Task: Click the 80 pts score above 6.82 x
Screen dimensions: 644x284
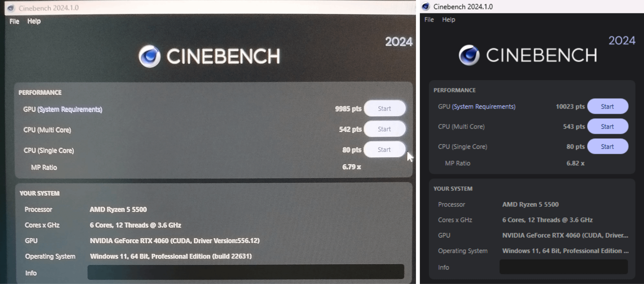Action: tap(576, 147)
